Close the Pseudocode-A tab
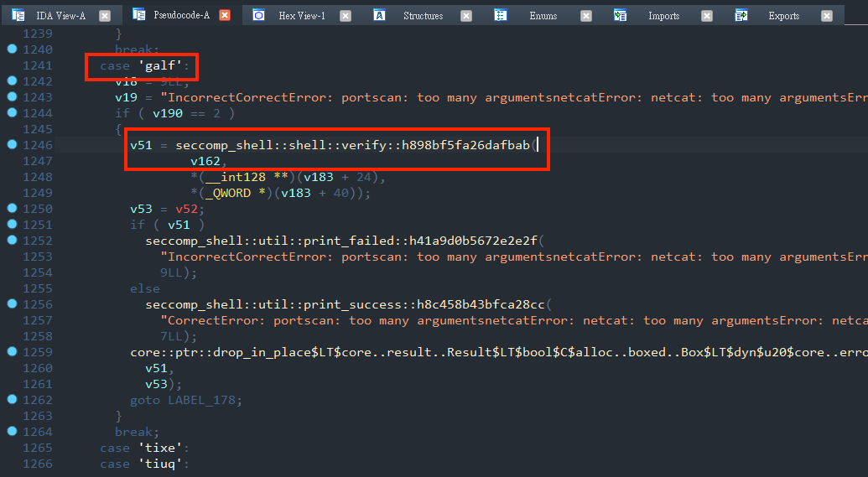This screenshot has height=477, width=868. point(225,15)
